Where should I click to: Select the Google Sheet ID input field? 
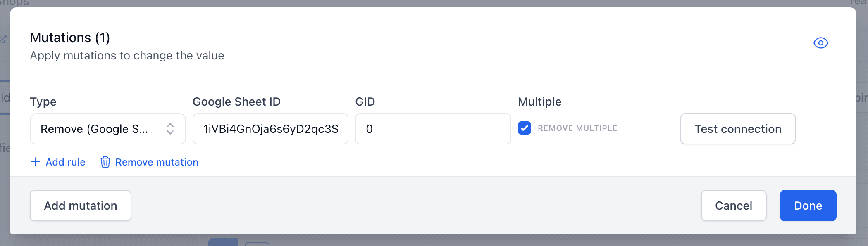tap(270, 129)
